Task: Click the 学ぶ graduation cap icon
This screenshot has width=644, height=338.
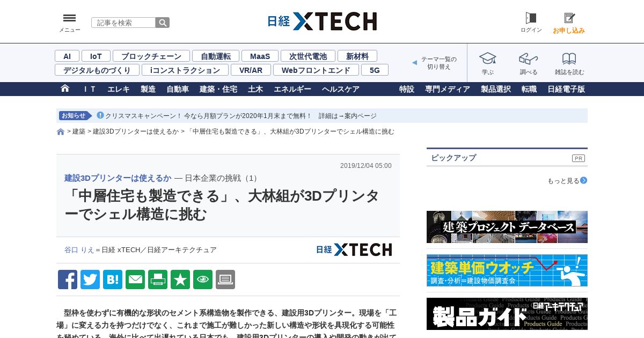Action: tap(488, 58)
